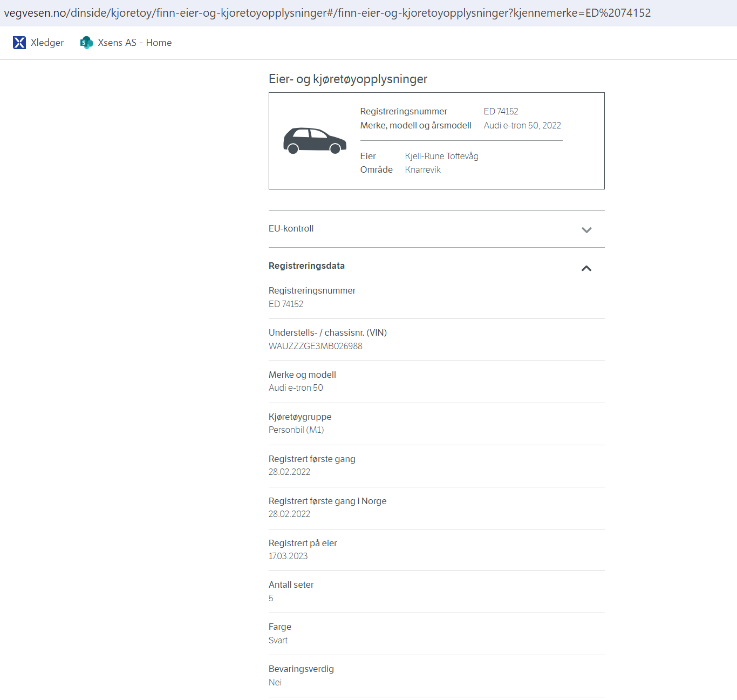Select the Knarrevik area value

coord(423,170)
